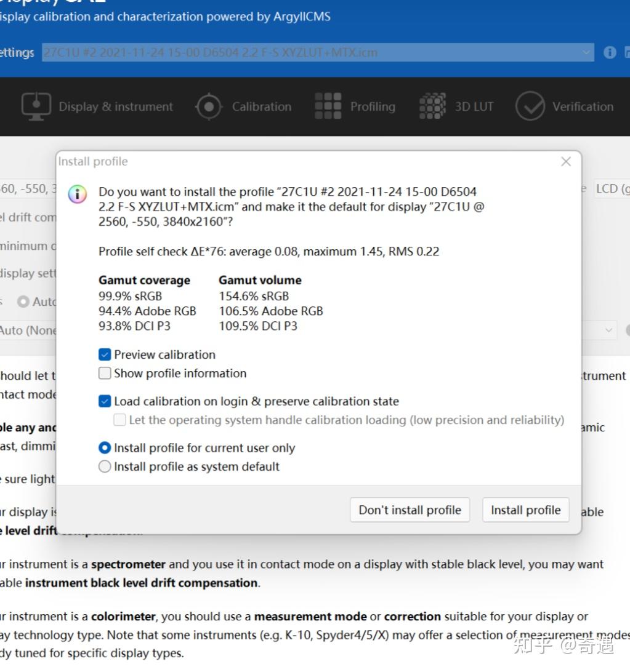The height and width of the screenshot is (672, 630).
Task: Click the info icon next to settings dropdown
Action: point(609,52)
